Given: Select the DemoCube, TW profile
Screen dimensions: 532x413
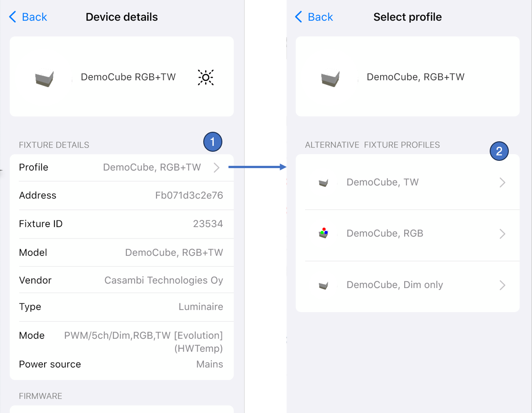Looking at the screenshot, I should click(x=382, y=183).
